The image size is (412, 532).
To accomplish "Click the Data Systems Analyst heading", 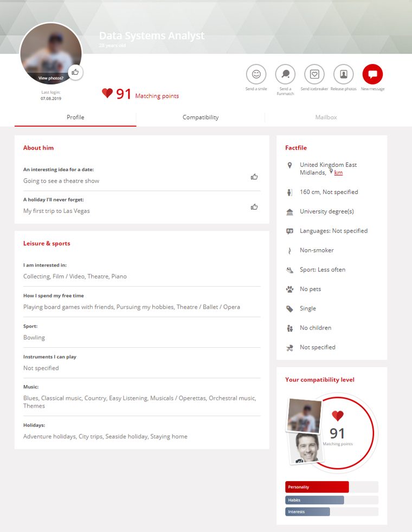I will pyautogui.click(x=152, y=36).
